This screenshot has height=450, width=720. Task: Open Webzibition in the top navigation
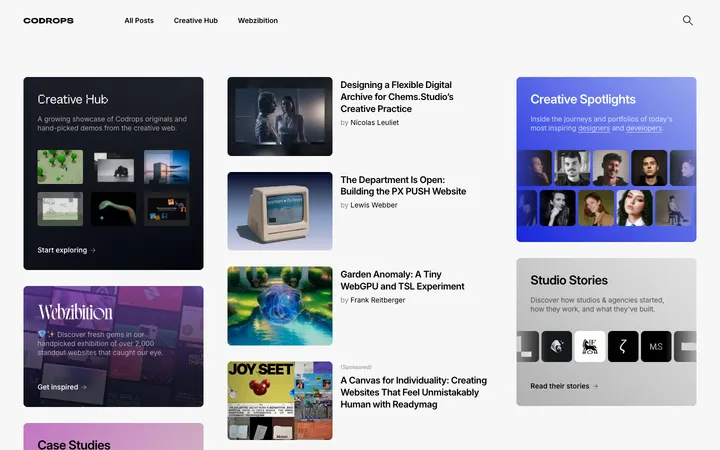pyautogui.click(x=258, y=21)
